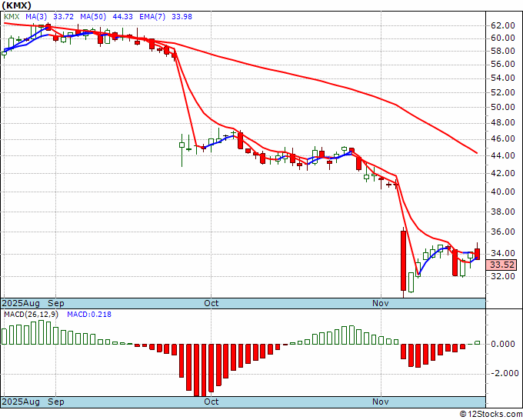Click the 46.00 price axis label
The height and width of the screenshot is (420, 523).
point(503,138)
